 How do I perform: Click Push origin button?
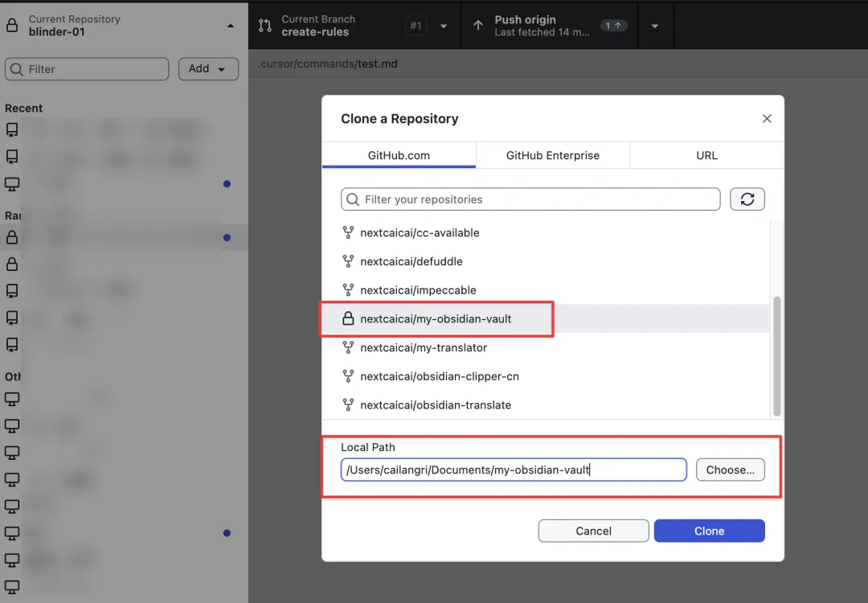click(x=549, y=26)
